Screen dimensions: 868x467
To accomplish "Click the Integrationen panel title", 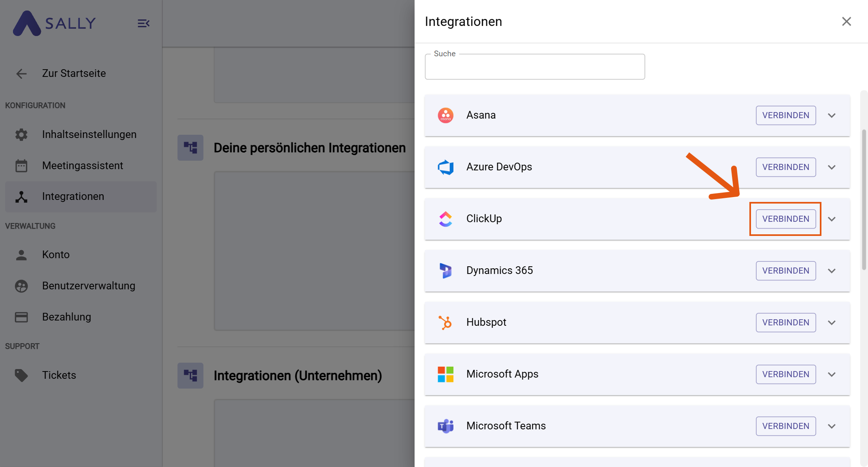I will pyautogui.click(x=464, y=21).
